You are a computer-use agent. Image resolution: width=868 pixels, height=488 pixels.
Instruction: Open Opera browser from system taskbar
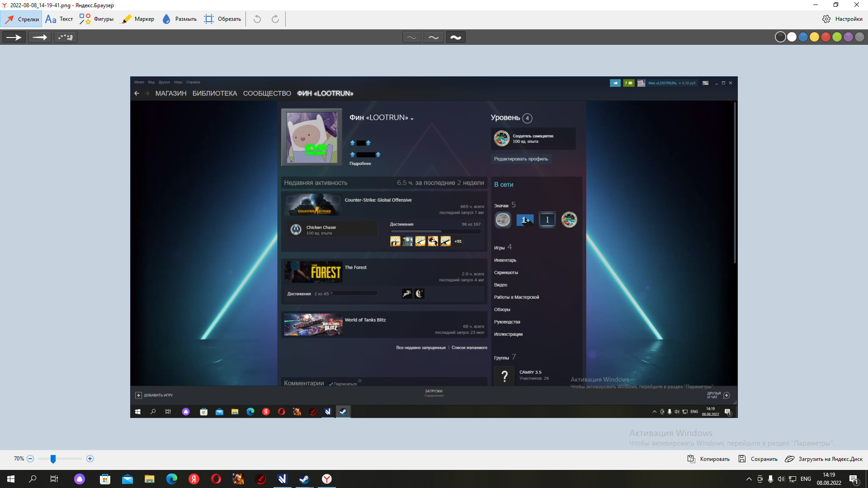(216, 479)
